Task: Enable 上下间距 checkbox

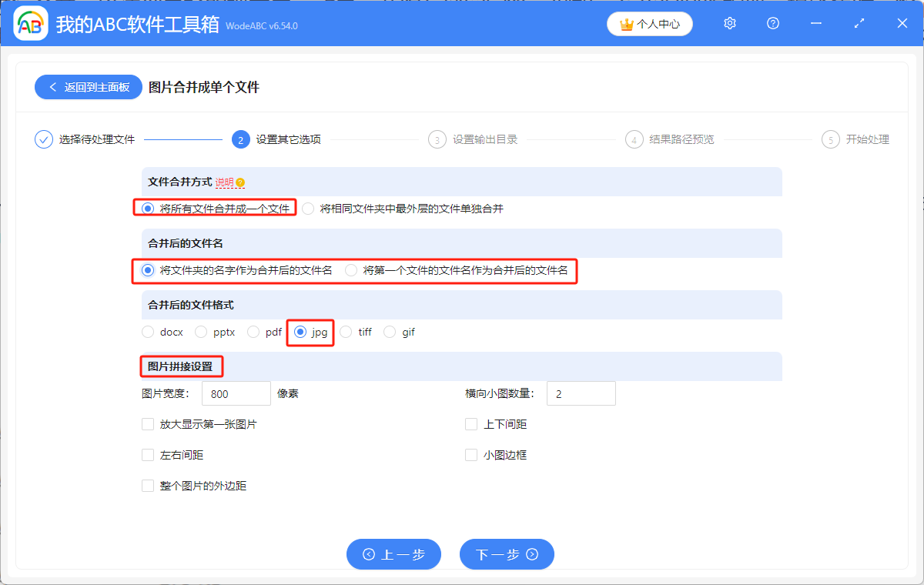Action: [x=471, y=424]
